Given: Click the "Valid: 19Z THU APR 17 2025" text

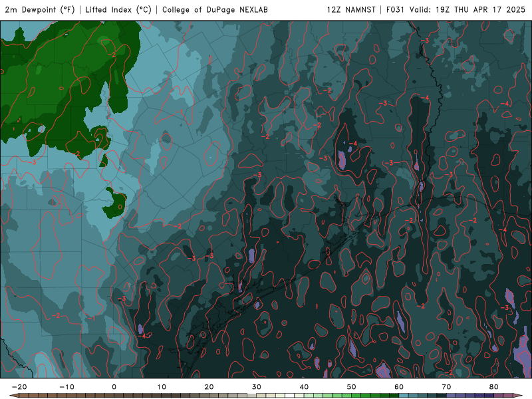Looking at the screenshot, I should pos(467,9).
